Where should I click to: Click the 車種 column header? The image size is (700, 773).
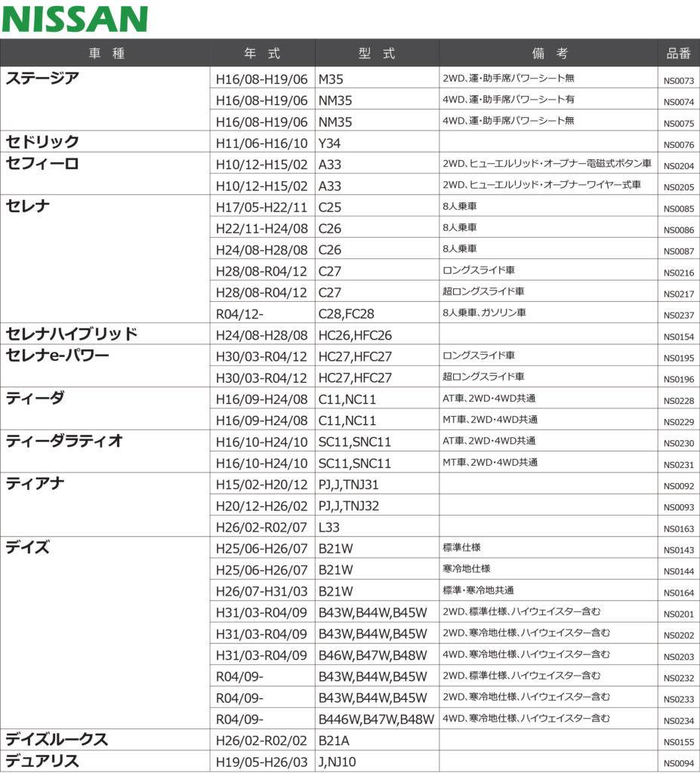pos(106,54)
